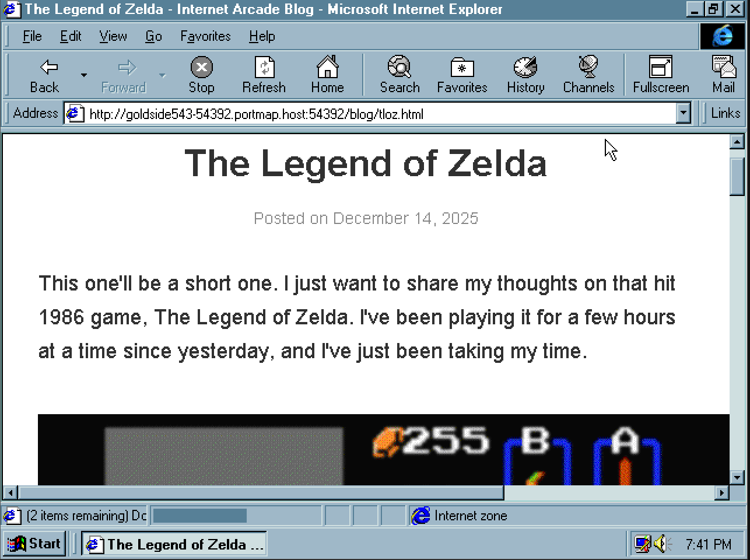The height and width of the screenshot is (560, 750).
Task: Click the Internet zone status indicator
Action: click(x=459, y=516)
